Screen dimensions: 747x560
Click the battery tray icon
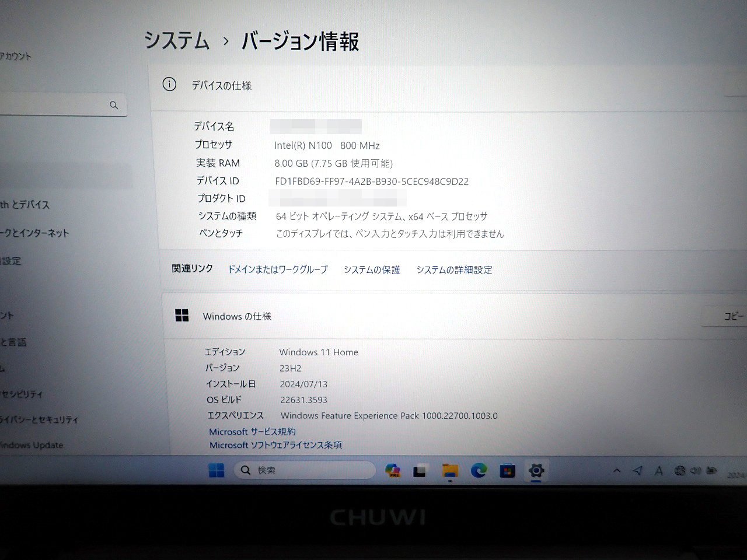tap(711, 471)
